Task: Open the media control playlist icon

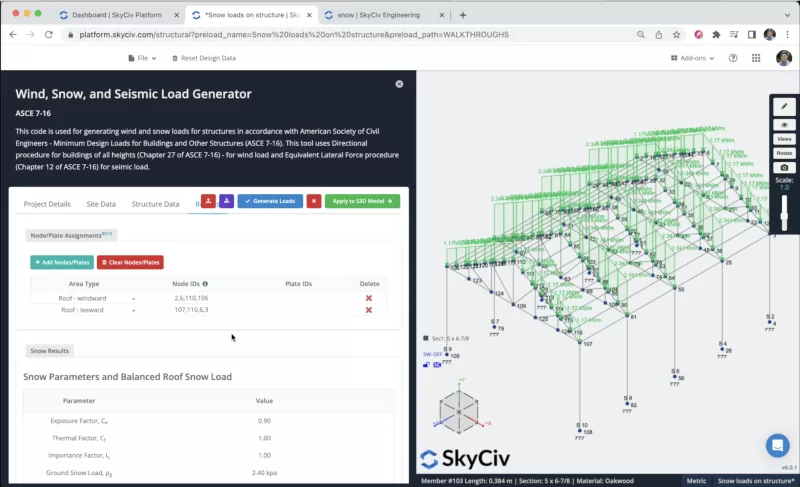Action: [x=734, y=35]
